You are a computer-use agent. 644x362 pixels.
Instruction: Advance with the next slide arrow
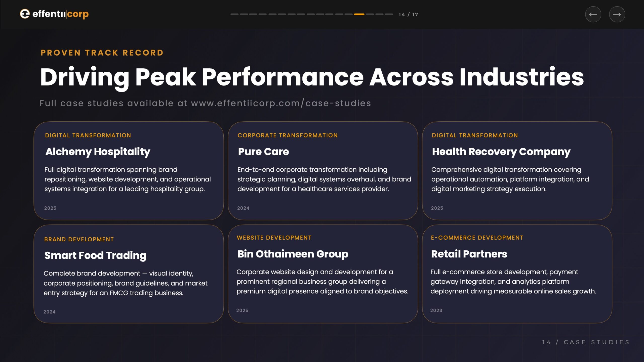click(617, 15)
